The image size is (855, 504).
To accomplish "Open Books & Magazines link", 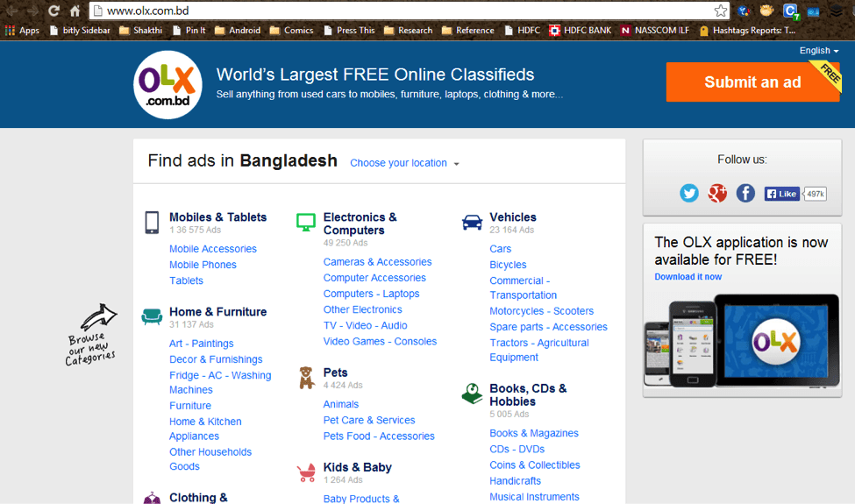I will click(534, 433).
